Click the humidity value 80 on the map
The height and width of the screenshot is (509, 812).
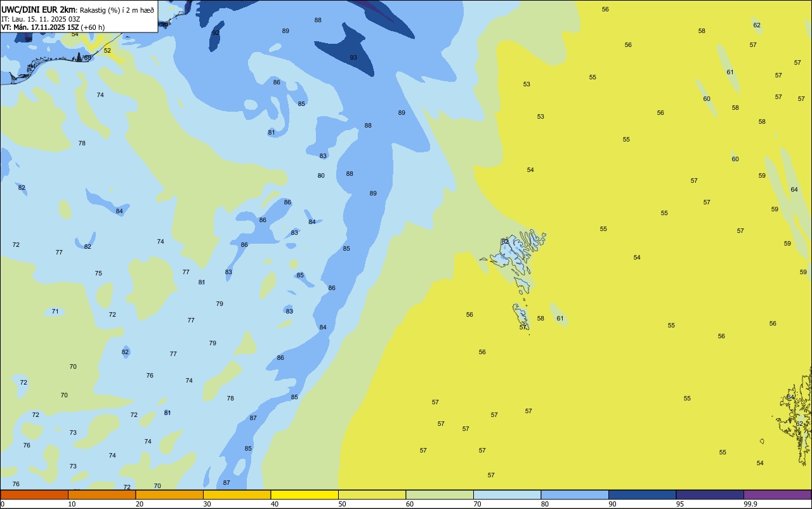(321, 176)
